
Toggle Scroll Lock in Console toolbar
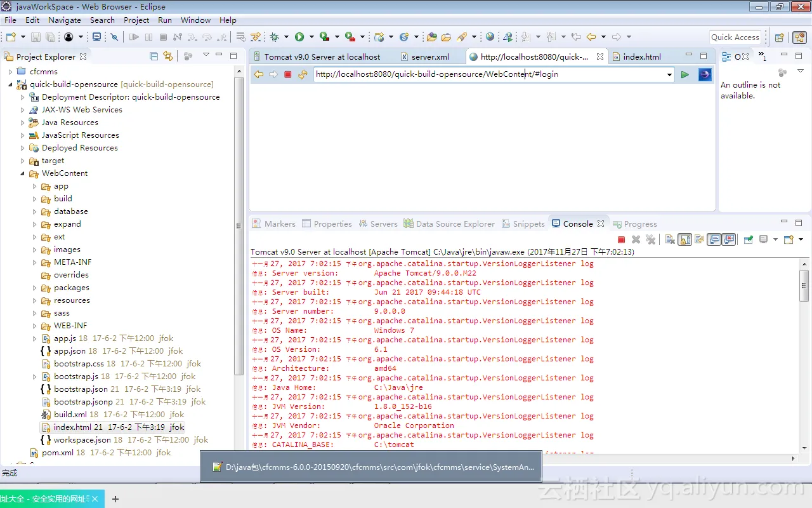(x=684, y=239)
